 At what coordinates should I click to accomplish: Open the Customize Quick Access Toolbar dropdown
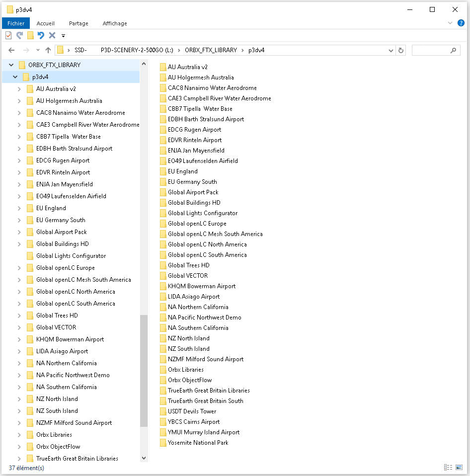click(x=63, y=36)
